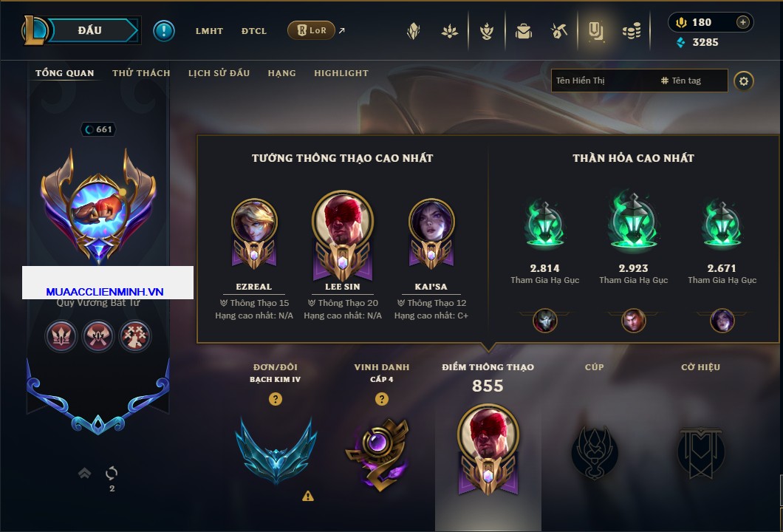
Task: Click the refresh arrows icon below banner
Action: 112,473
